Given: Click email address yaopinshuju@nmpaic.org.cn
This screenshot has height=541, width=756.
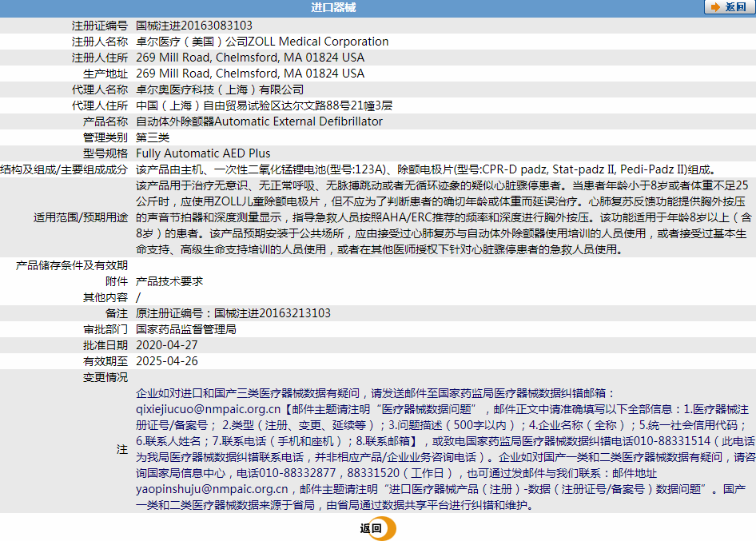Looking at the screenshot, I should (212, 489).
